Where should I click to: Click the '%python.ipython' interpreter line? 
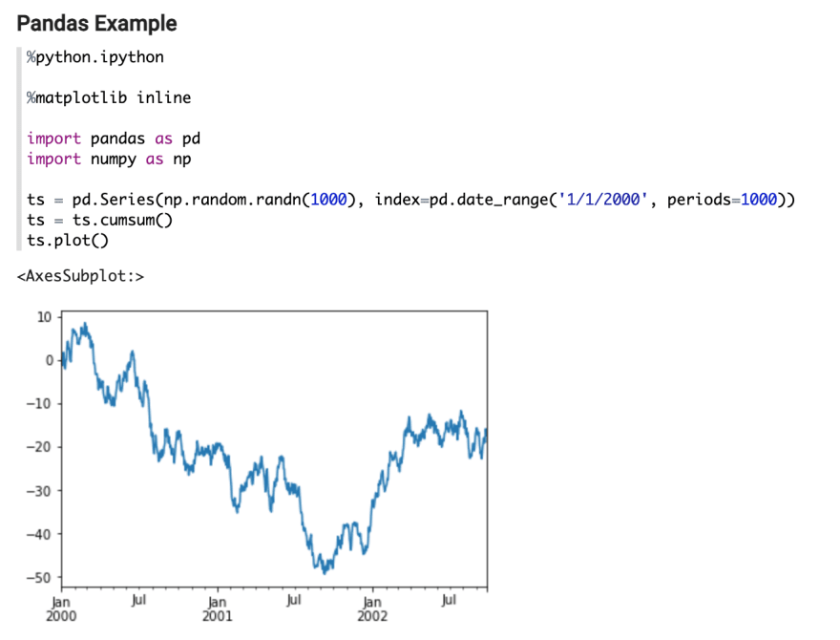point(95,57)
